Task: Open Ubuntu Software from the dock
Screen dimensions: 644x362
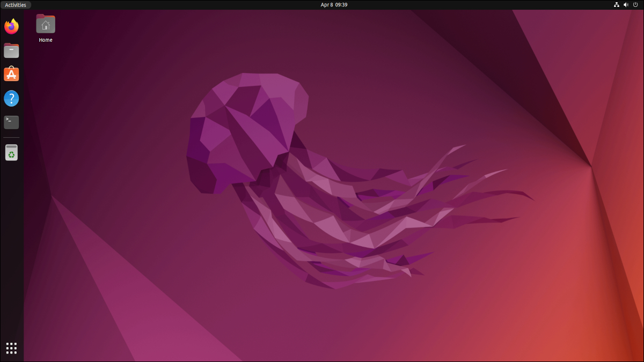Action: click(x=11, y=74)
